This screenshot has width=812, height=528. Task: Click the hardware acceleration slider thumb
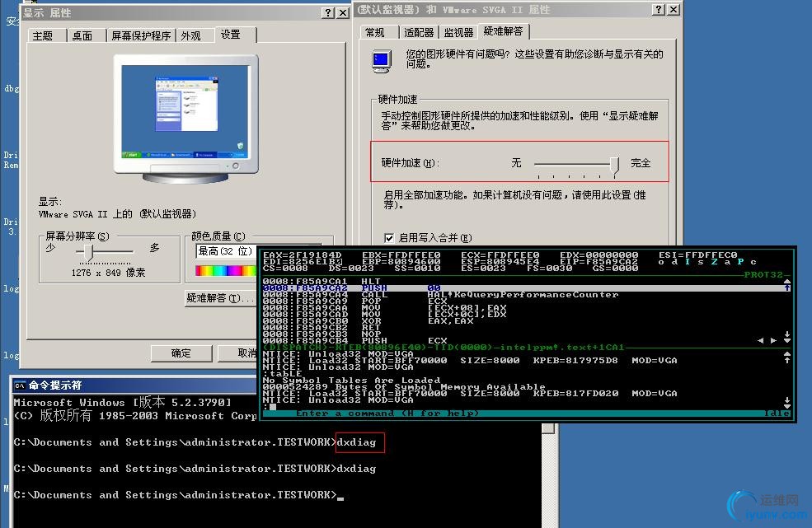(x=614, y=166)
